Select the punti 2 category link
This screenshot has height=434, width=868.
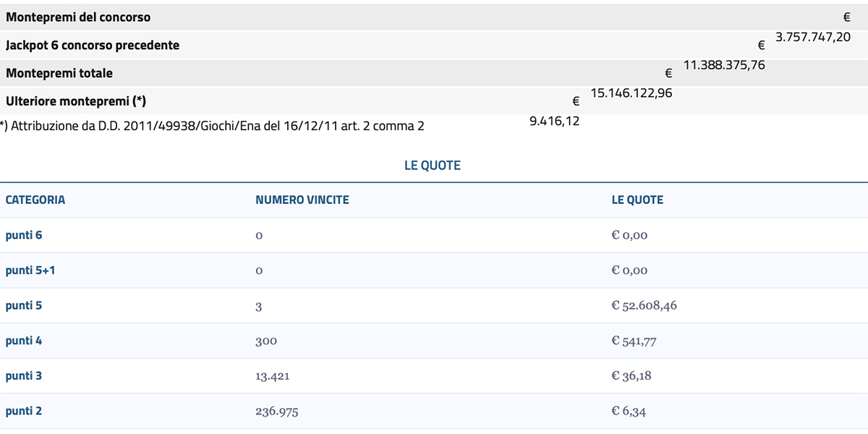[23, 411]
